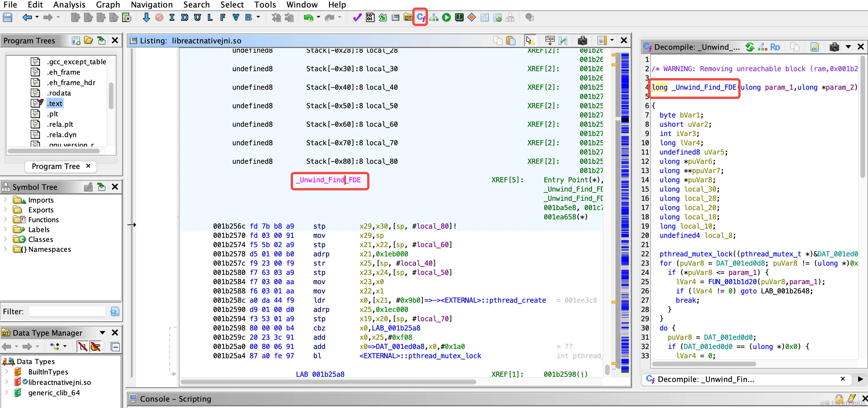The height and width of the screenshot is (408, 868).
Task: Click the U navigation marker icon
Action: [197, 17]
